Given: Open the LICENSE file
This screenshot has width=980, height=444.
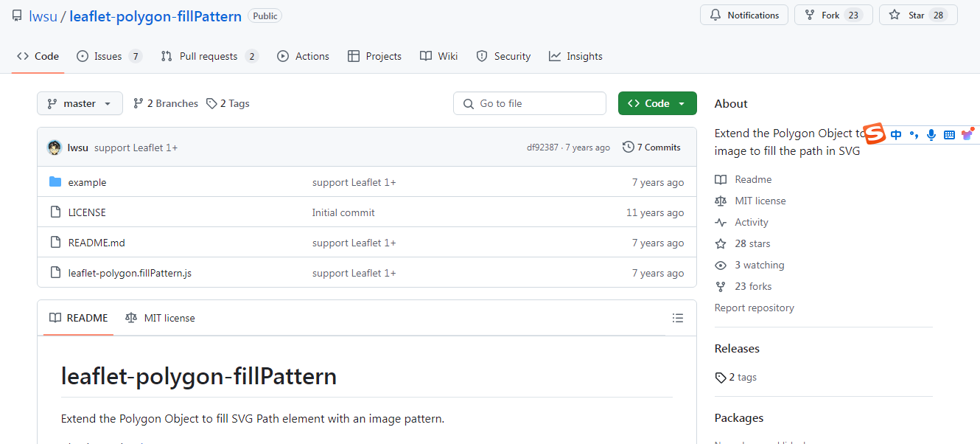Looking at the screenshot, I should coord(87,212).
